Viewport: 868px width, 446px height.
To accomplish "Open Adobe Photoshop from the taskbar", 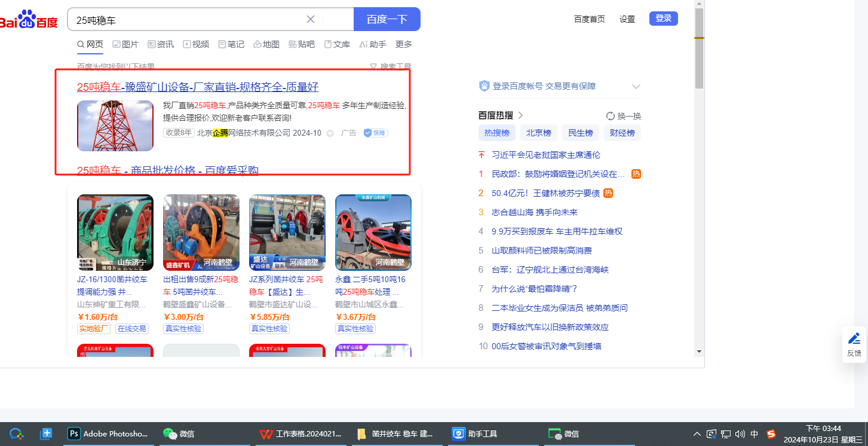I will pyautogui.click(x=108, y=434).
